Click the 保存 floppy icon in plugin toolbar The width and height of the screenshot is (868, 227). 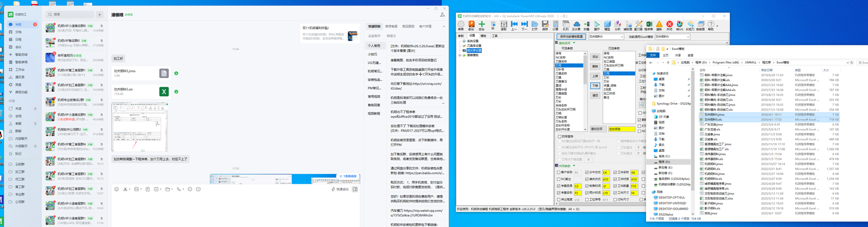pos(545,25)
